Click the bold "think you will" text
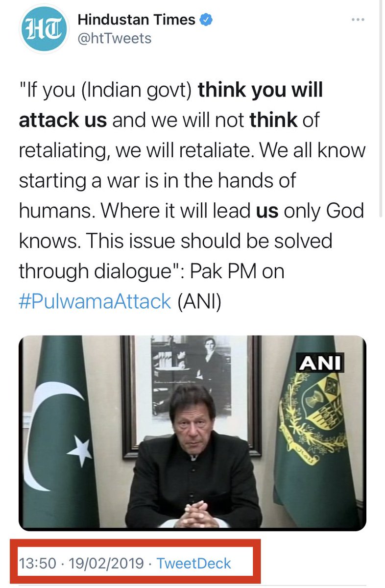Viewport: 385px width, 588px height. [260, 90]
